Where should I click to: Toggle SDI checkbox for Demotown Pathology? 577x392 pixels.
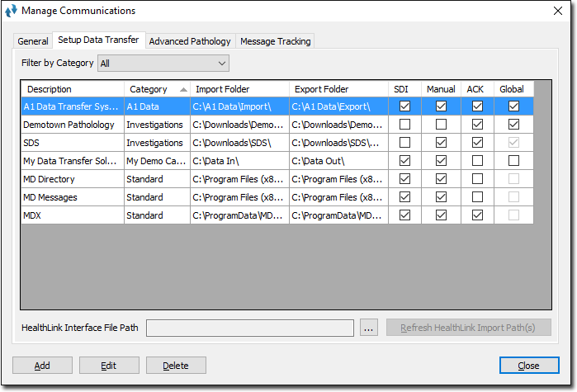pos(404,125)
